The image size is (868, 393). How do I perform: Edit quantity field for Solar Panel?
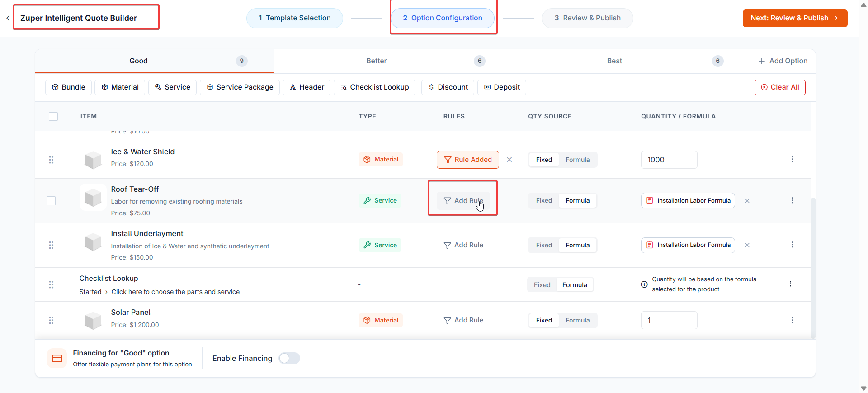669,320
